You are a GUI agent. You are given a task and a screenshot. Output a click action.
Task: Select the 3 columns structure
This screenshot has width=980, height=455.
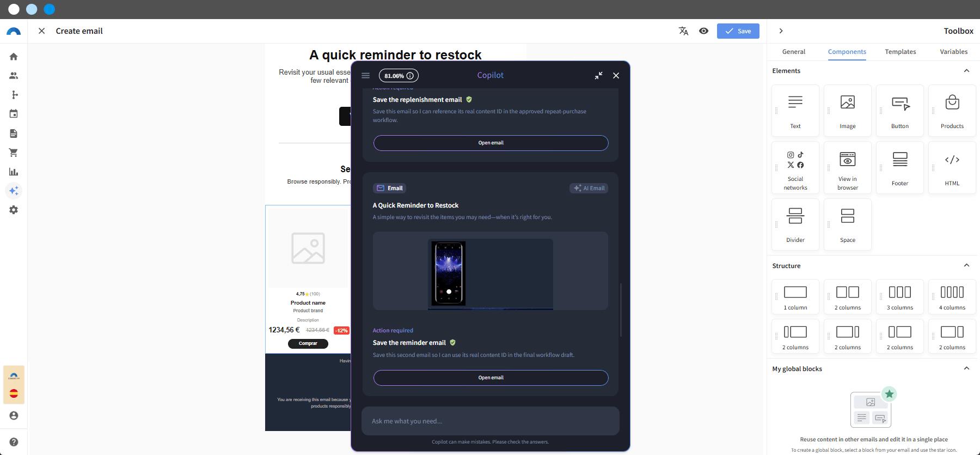[x=900, y=297]
